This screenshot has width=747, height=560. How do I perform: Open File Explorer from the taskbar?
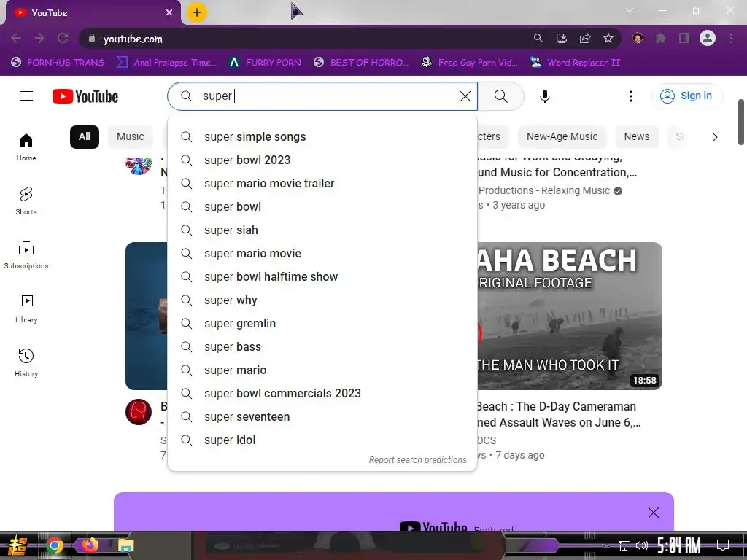pos(125,545)
